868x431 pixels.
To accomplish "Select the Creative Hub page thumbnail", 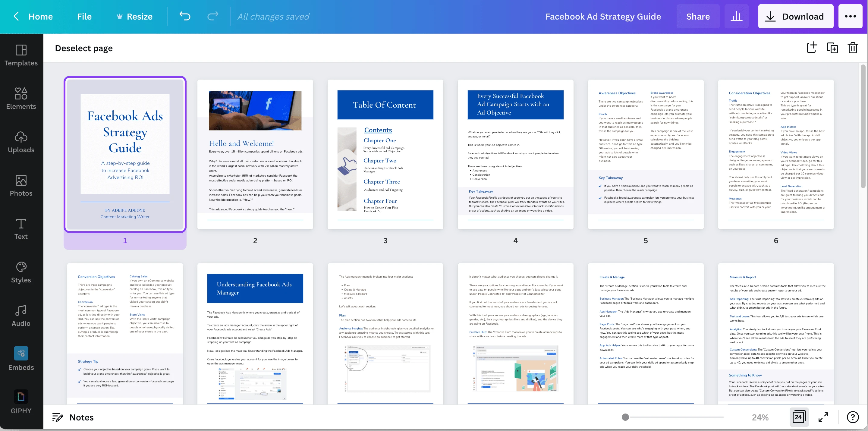I will coord(516,334).
